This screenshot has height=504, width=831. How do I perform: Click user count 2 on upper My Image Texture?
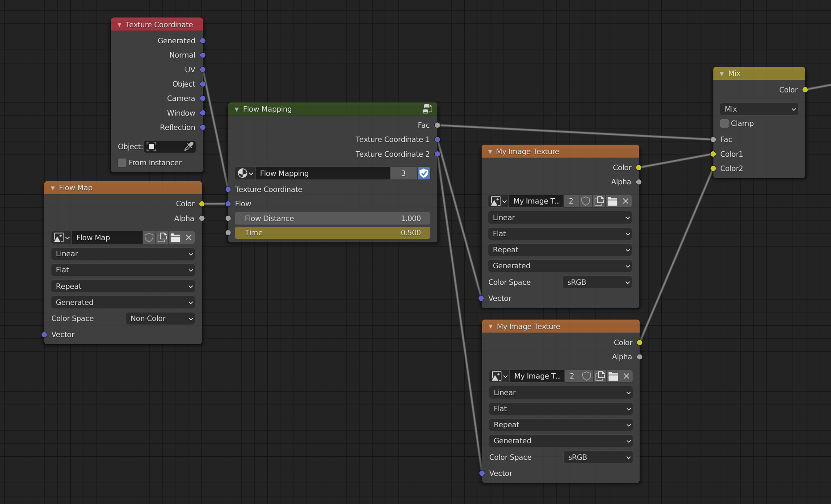(571, 201)
